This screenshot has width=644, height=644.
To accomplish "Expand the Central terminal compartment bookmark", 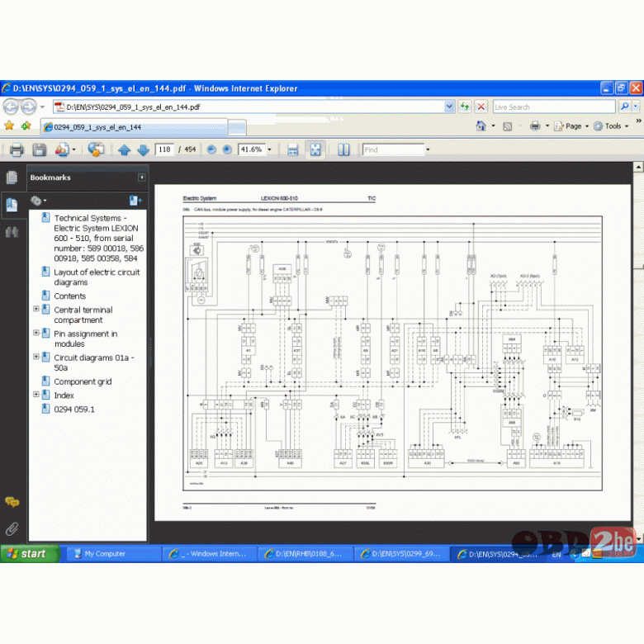I will pyautogui.click(x=36, y=309).
